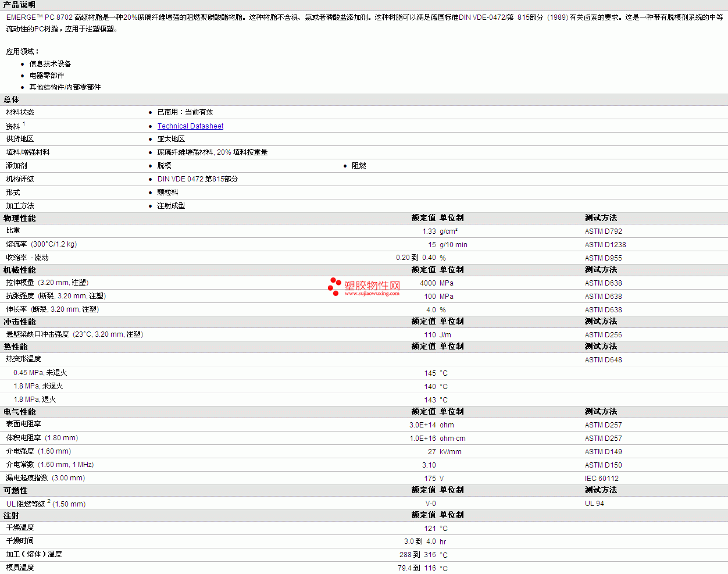Click the IEC 60112 test method
The image size is (728, 574).
pyautogui.click(x=602, y=479)
